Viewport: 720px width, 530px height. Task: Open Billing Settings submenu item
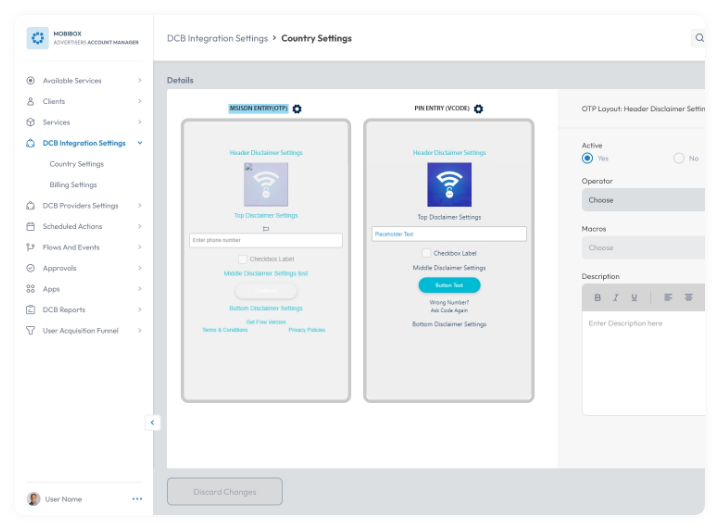click(x=73, y=185)
